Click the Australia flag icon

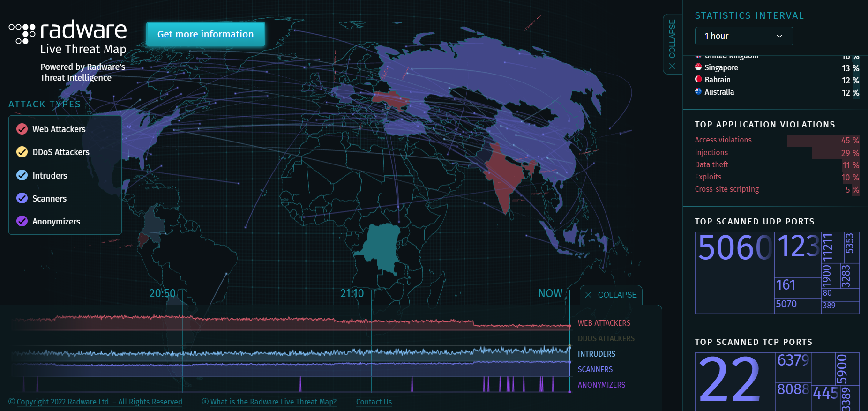tap(698, 91)
